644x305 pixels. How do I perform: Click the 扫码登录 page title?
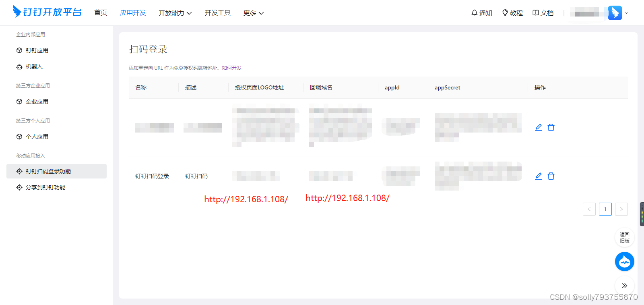click(148, 49)
